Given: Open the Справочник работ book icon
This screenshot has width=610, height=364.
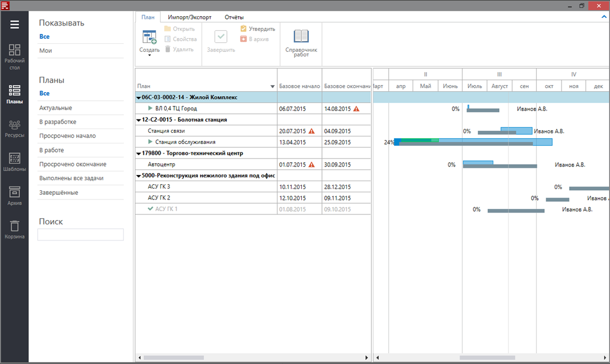Looking at the screenshot, I should (301, 37).
